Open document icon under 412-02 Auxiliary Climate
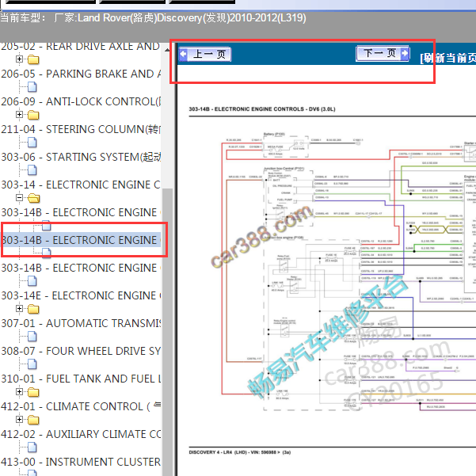476x476 pixels. [32, 447]
